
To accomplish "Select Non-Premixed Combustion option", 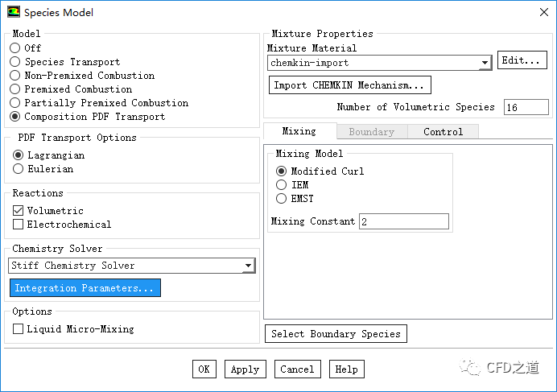I will (15, 76).
